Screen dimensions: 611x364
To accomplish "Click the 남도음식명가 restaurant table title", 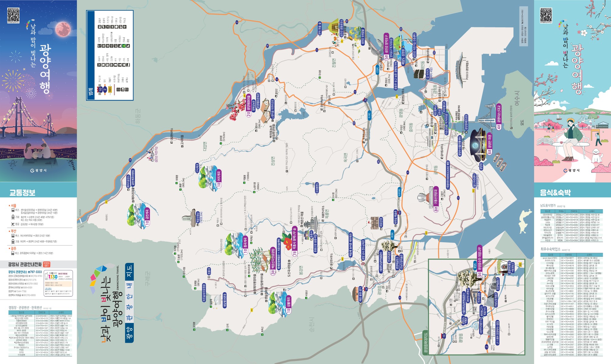I will [x=548, y=206].
